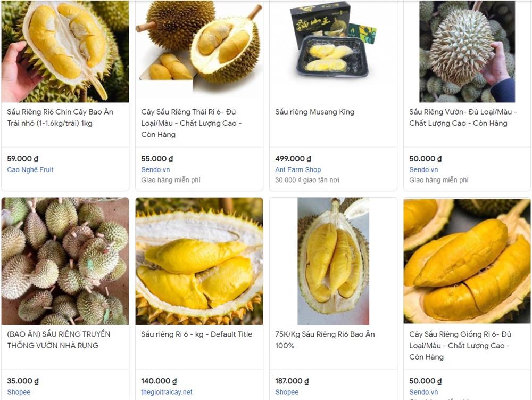Click the Cây Sầu Riêng Giống Ri 6 image
The image size is (532, 400).
(x=467, y=261)
